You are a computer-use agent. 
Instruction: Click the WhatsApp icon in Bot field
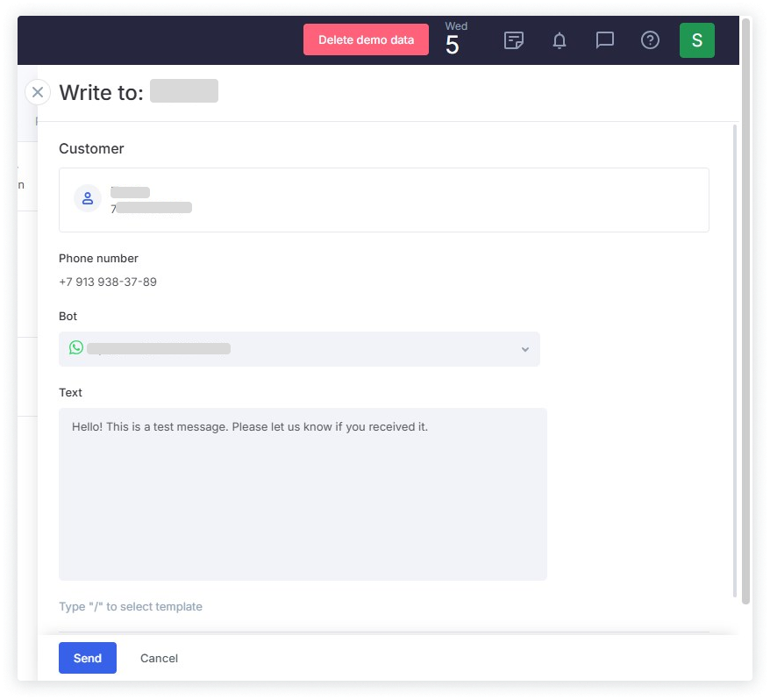pyautogui.click(x=76, y=348)
